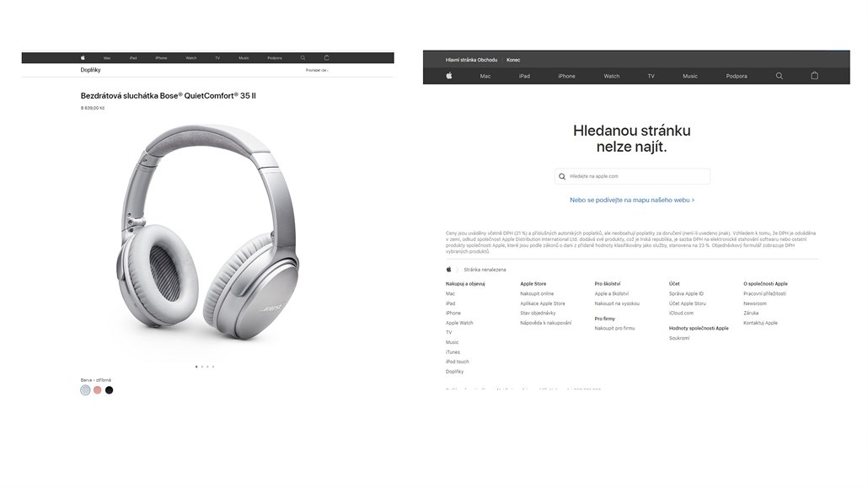
Task: Expand the 'Procházet vše' browse menu
Action: click(x=317, y=70)
